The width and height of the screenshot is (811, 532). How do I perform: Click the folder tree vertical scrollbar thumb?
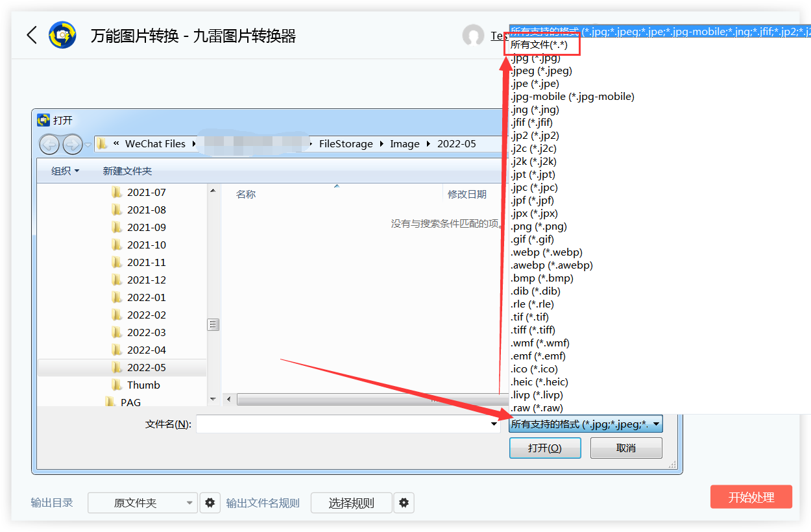[213, 324]
